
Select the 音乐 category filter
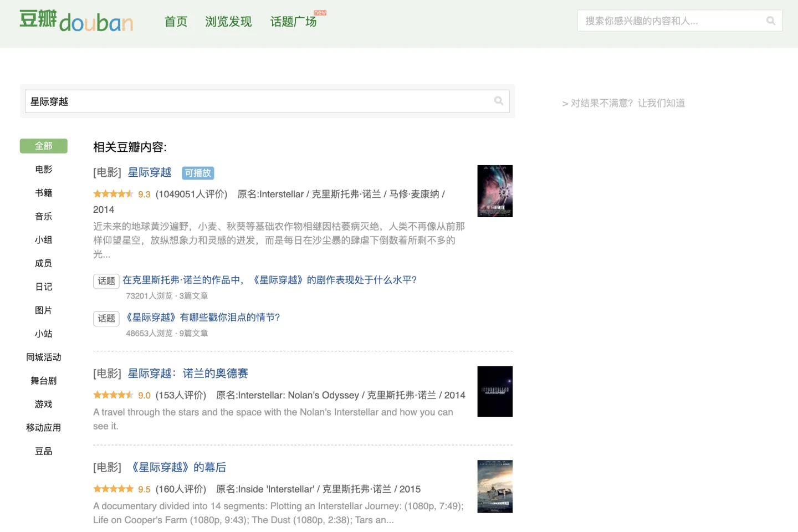tap(44, 216)
